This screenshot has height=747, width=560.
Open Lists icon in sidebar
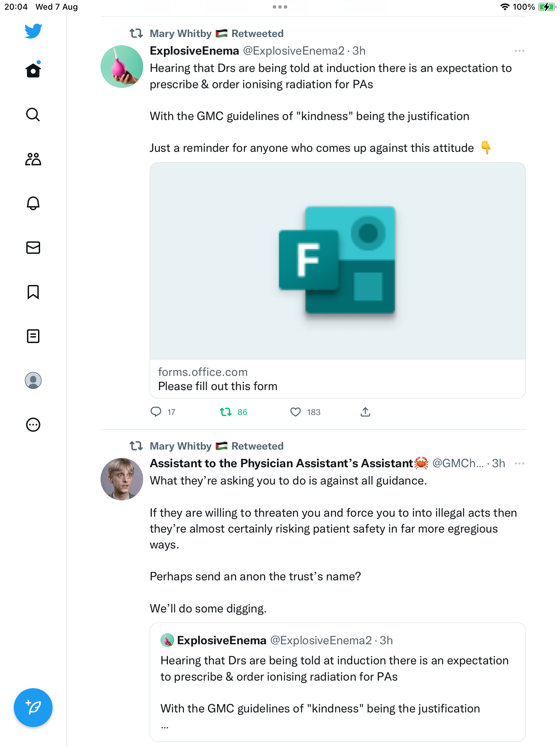pos(33,336)
